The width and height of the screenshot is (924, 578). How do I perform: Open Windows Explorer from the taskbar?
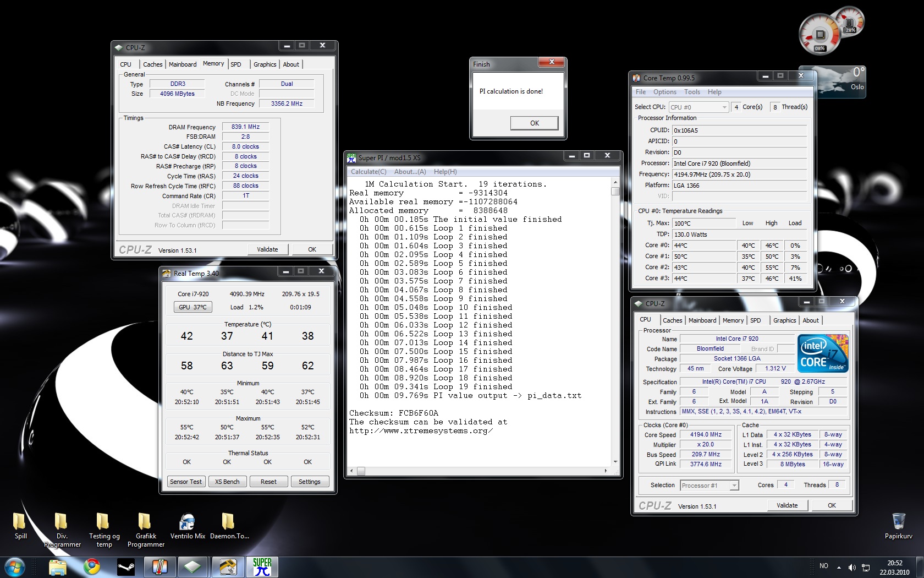(57, 567)
